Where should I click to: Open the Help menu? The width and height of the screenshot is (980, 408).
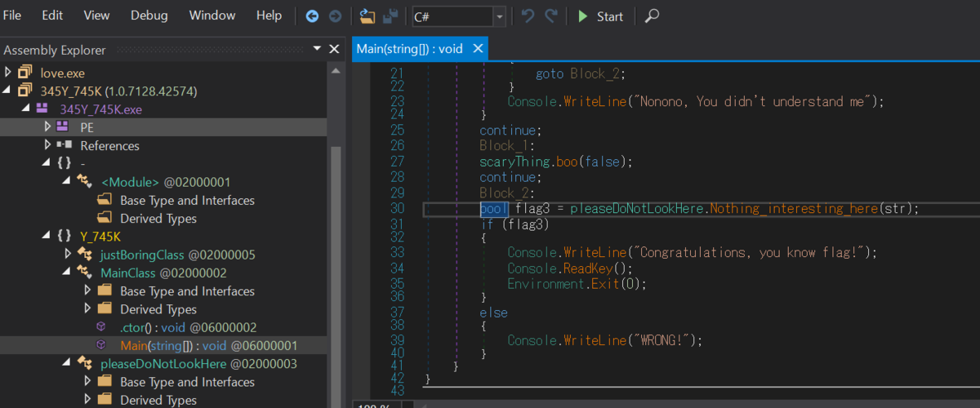269,16
